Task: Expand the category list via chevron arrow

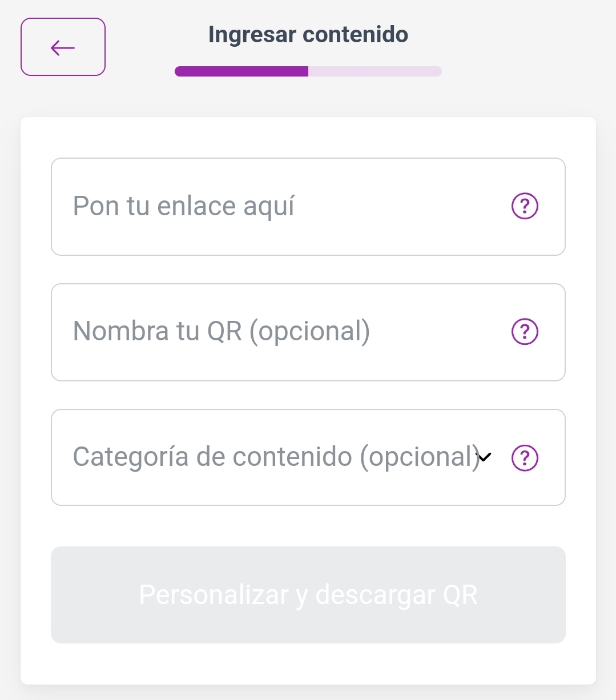Action: tap(484, 457)
